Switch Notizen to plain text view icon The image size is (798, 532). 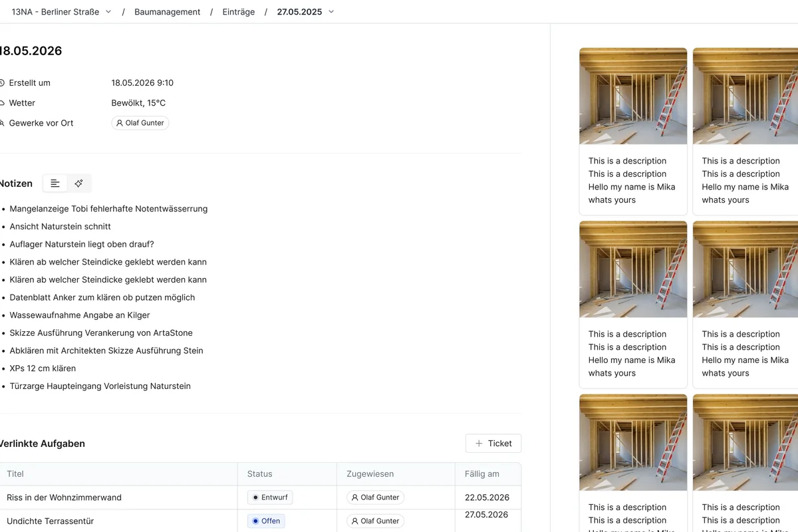55,184
